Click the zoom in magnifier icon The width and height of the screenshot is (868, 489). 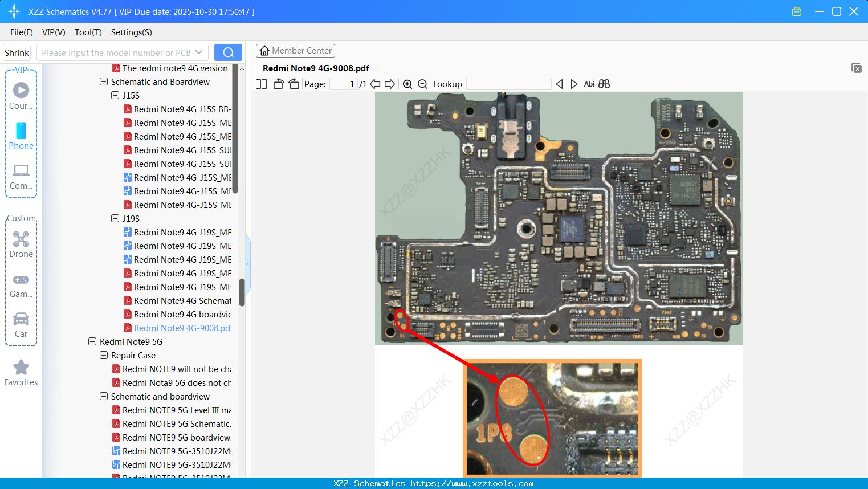[407, 84]
